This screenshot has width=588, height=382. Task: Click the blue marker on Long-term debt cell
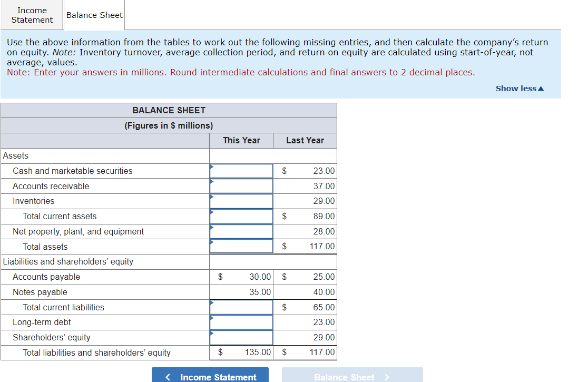tap(212, 318)
